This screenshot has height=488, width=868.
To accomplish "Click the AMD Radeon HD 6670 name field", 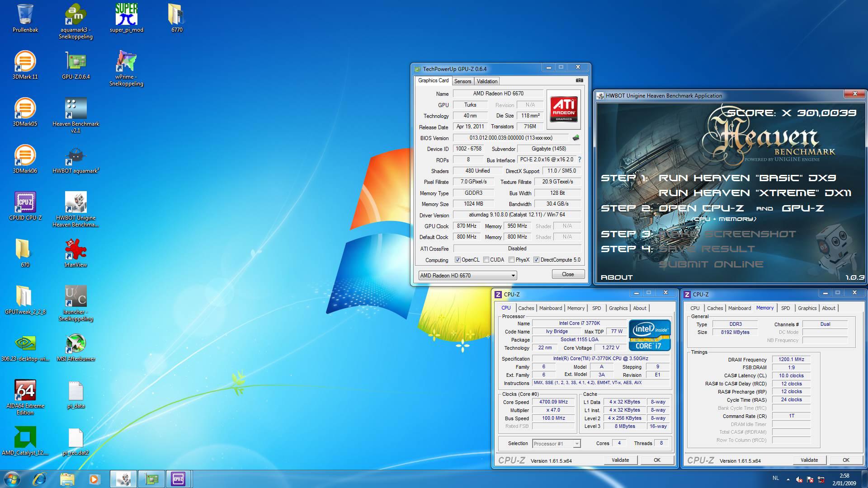I will pos(498,94).
